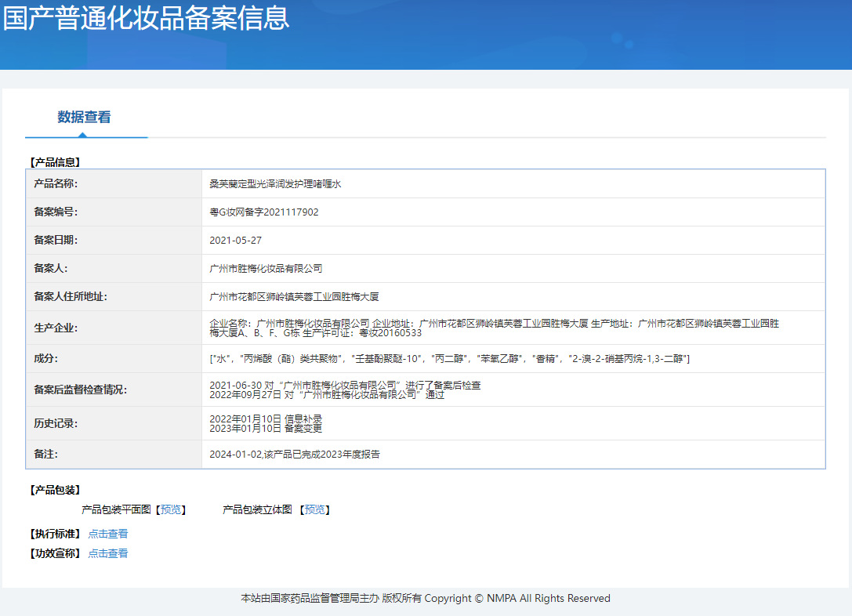Image resolution: width=852 pixels, height=616 pixels.
Task: Select filing number 粤G妆网备字2021117902
Action: (264, 212)
